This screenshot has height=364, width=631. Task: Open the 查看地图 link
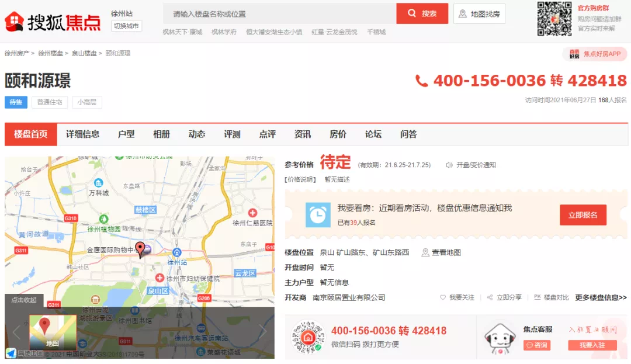(x=446, y=252)
